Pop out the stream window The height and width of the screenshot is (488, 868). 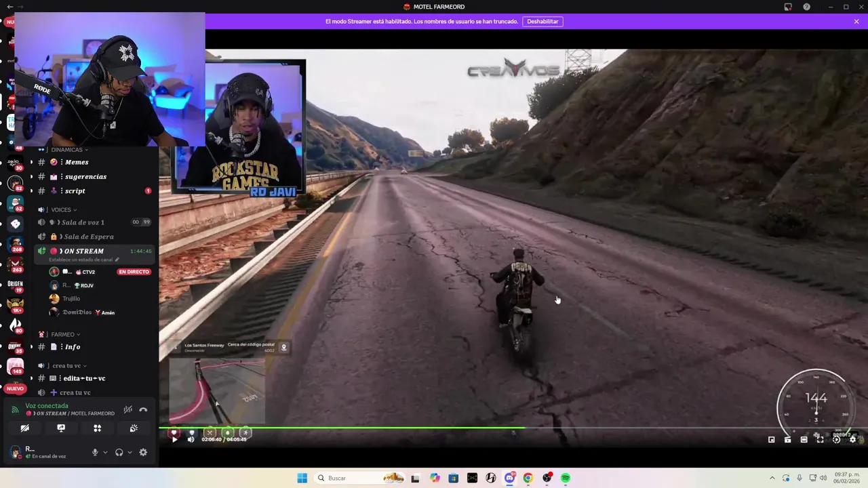pyautogui.click(x=771, y=440)
